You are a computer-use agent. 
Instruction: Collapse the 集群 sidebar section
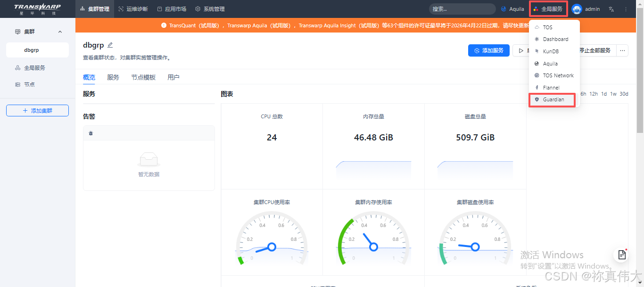tap(60, 32)
